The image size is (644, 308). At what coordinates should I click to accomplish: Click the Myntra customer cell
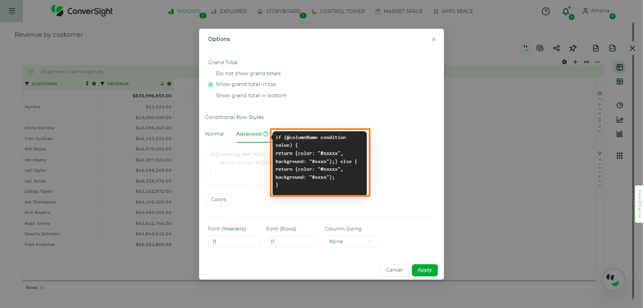click(61, 107)
